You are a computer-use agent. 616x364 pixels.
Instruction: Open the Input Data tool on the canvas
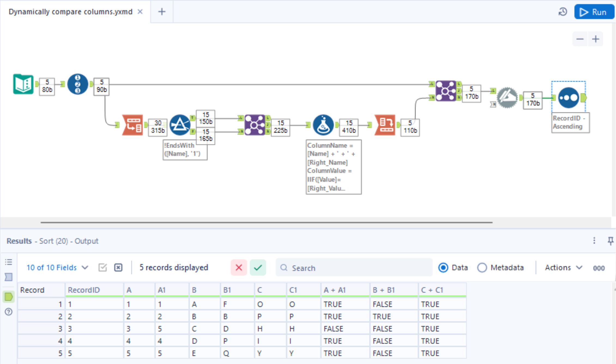(23, 84)
